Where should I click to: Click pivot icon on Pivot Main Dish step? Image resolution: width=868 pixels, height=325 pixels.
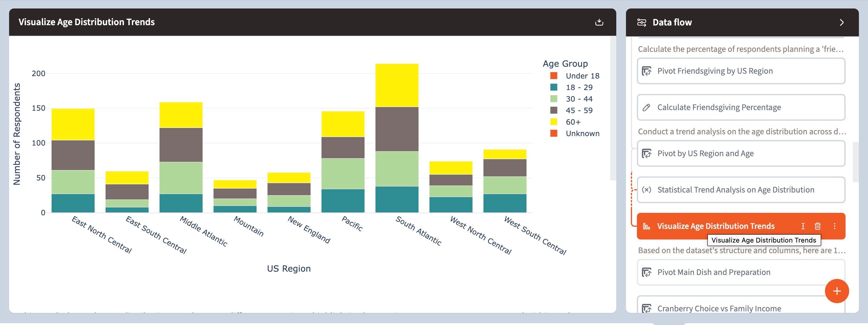coord(646,273)
